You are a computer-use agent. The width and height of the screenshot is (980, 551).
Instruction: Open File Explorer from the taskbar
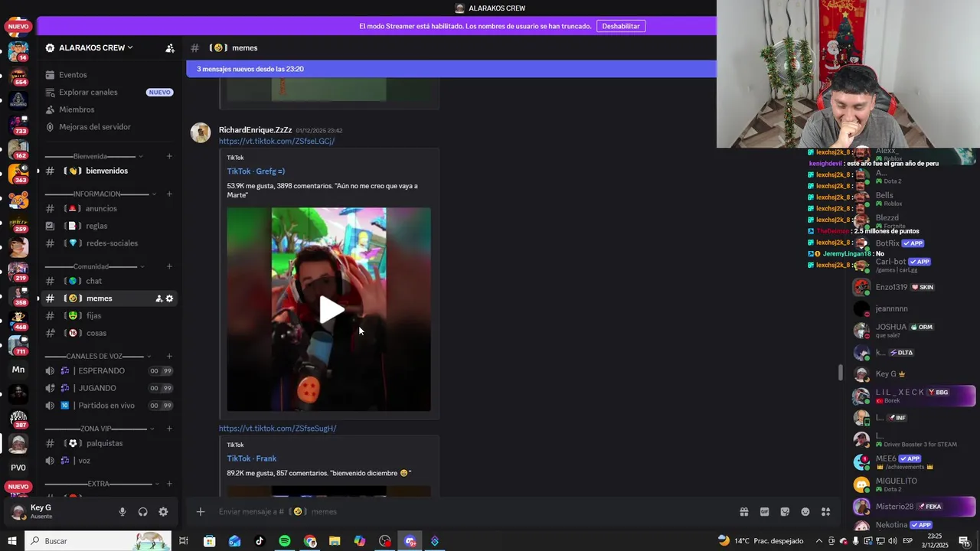click(335, 541)
